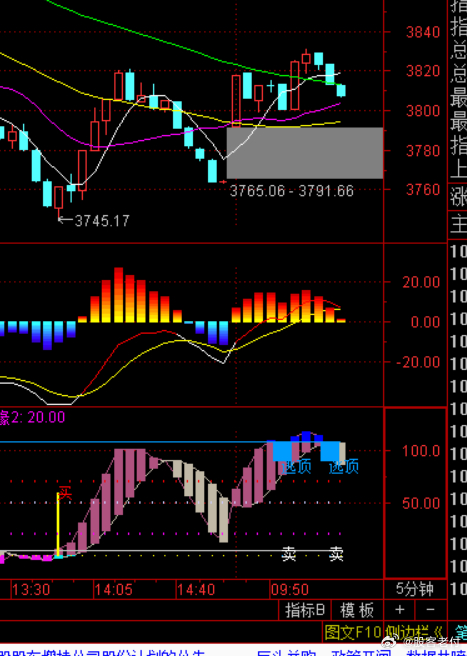Click the 3745.17 low price annotation
The image size is (467, 656).
pos(102,220)
